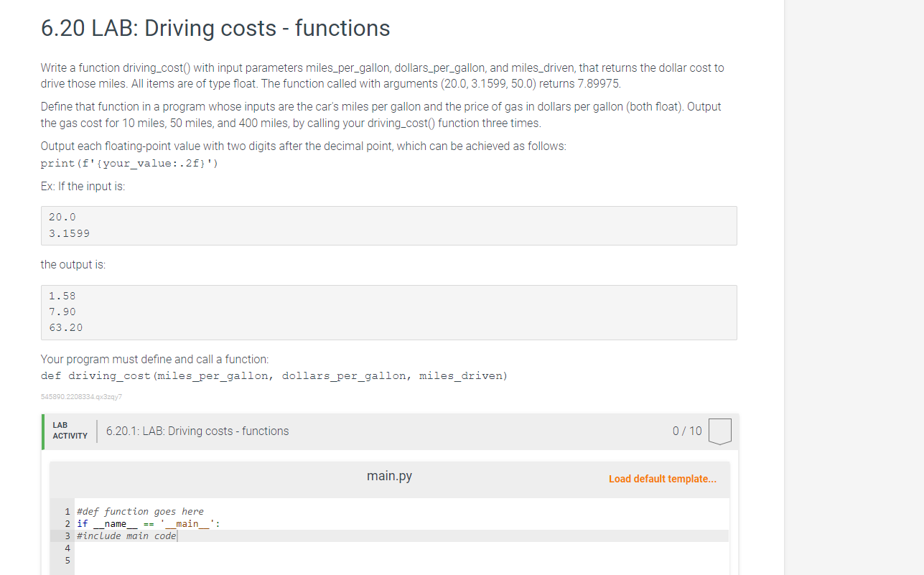Click the LAB ACTIVITY label badge

[x=70, y=431]
